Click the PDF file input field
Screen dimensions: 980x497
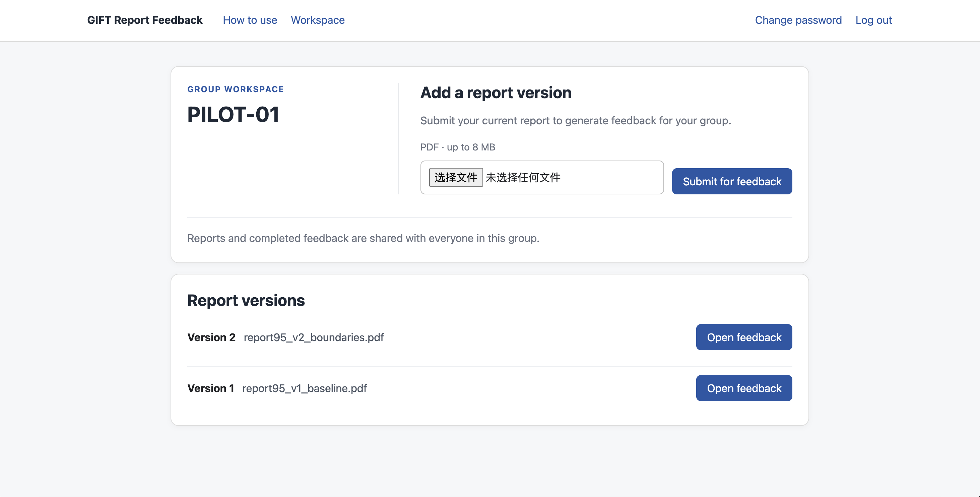(x=542, y=177)
